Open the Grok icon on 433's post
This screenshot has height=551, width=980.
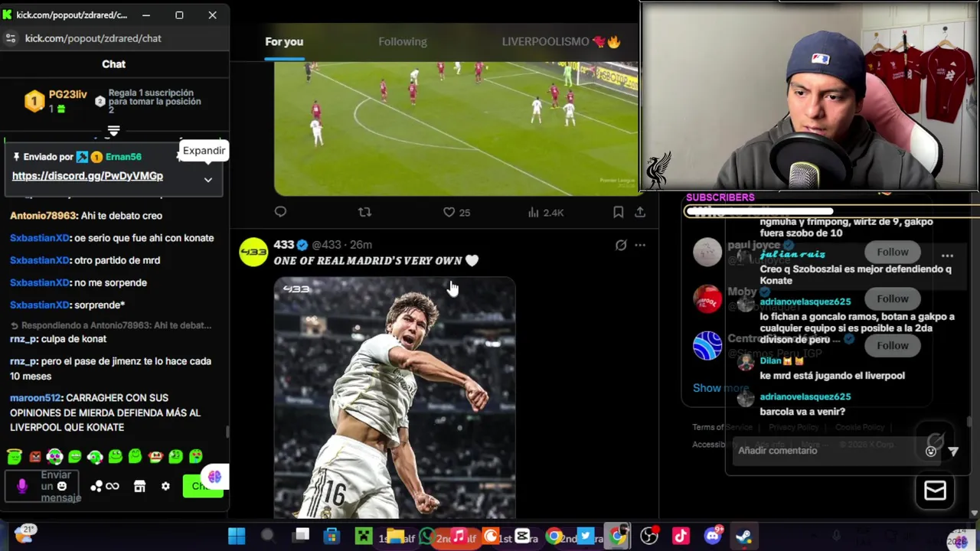pos(621,245)
